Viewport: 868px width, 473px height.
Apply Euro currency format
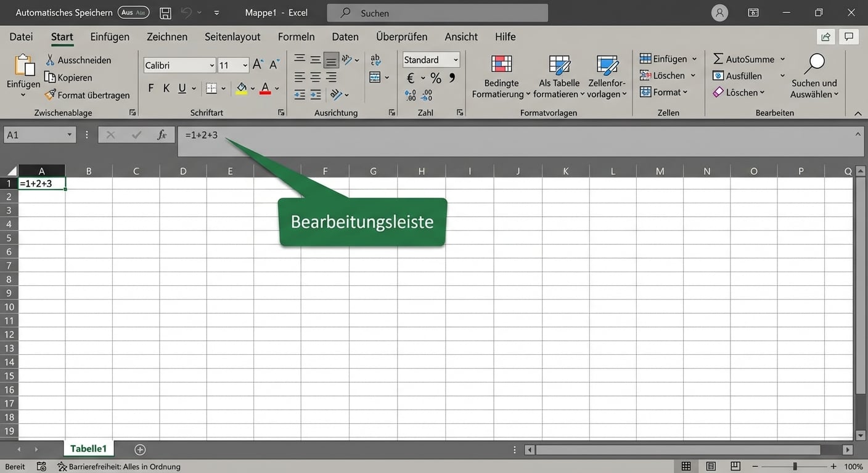click(411, 78)
